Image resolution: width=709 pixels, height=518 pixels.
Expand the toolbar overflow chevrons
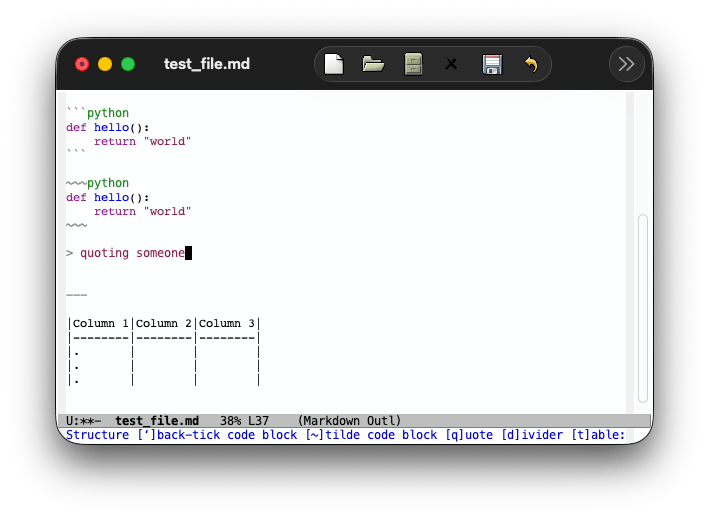click(x=626, y=64)
